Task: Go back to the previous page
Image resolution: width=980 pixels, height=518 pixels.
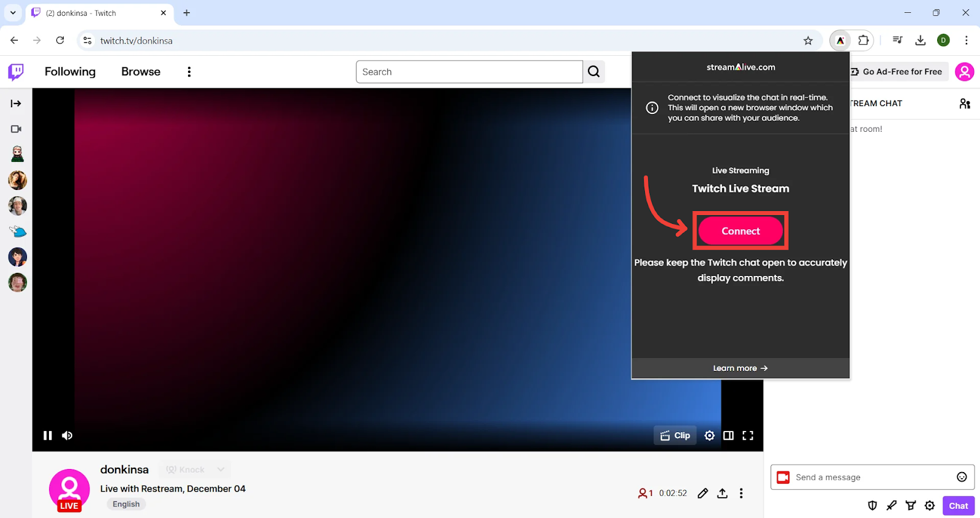Action: (14, 40)
